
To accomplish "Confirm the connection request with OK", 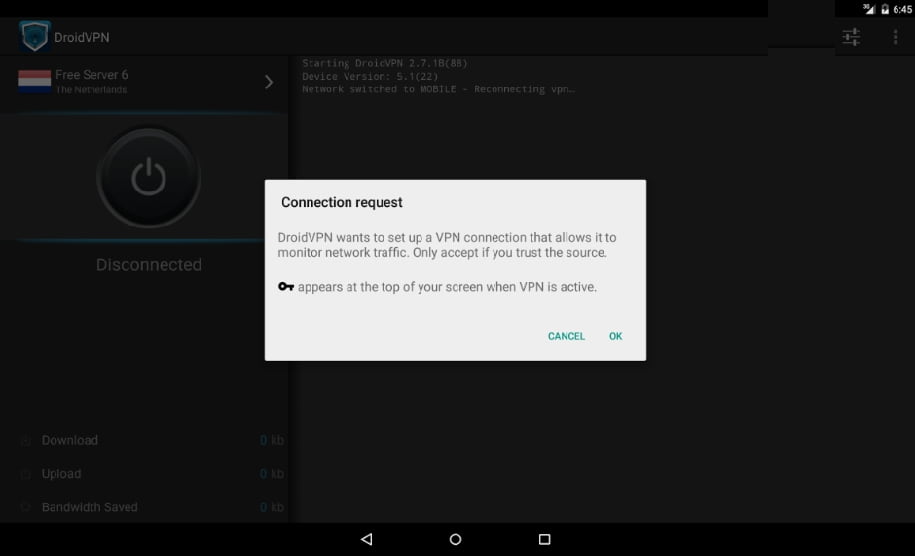I will pos(615,336).
